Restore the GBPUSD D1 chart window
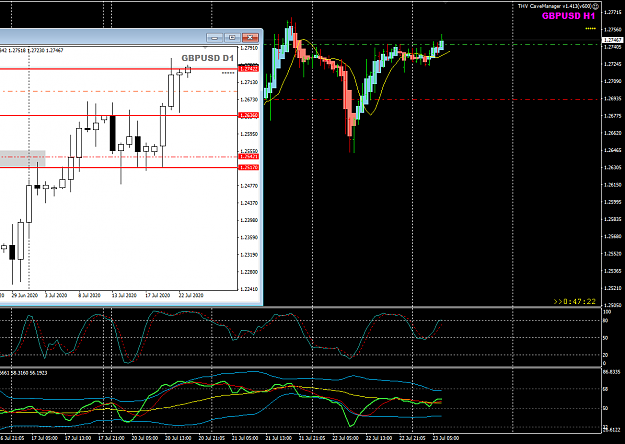The height and width of the screenshot is (444, 625). 232,37
